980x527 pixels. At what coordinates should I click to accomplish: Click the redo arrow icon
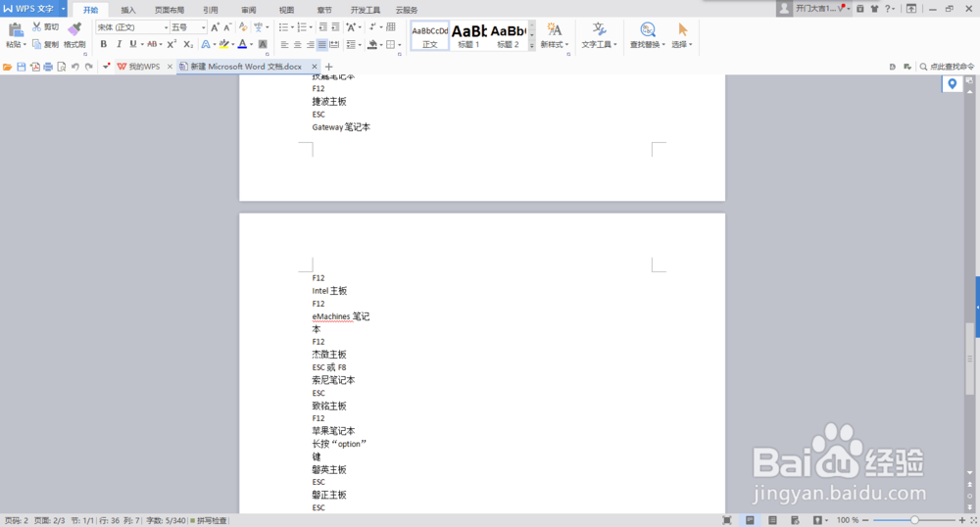[89, 67]
